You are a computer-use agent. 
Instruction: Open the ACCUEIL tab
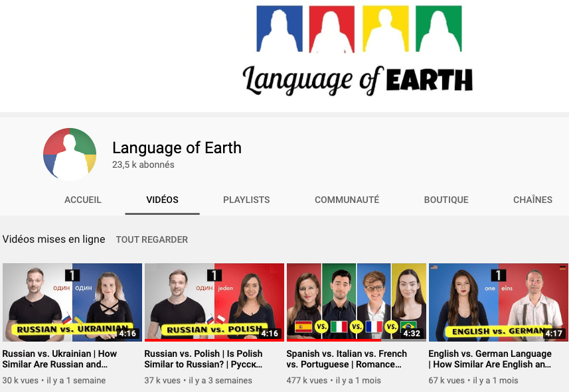point(83,200)
